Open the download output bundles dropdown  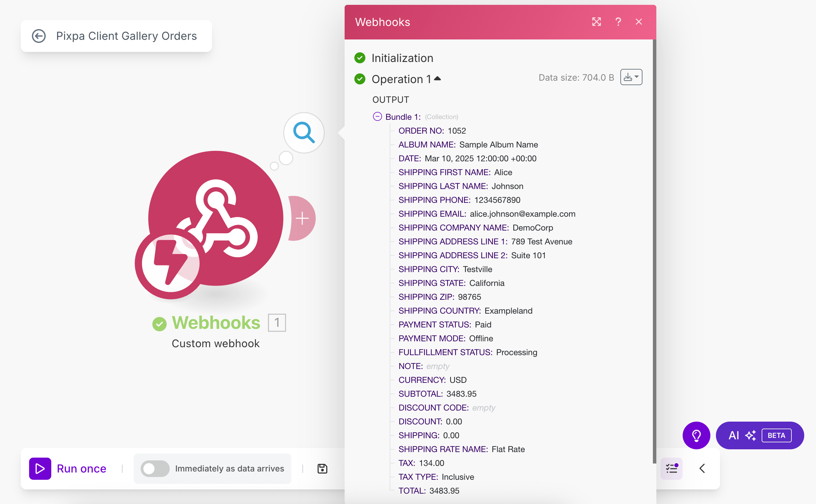[x=631, y=77]
